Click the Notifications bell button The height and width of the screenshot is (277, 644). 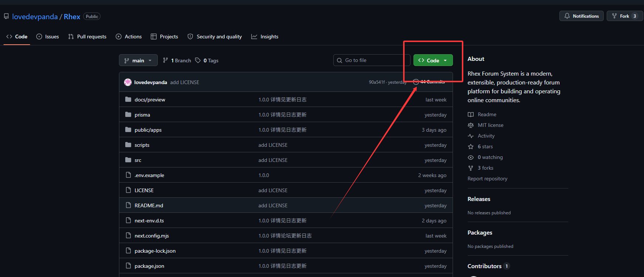pos(581,16)
